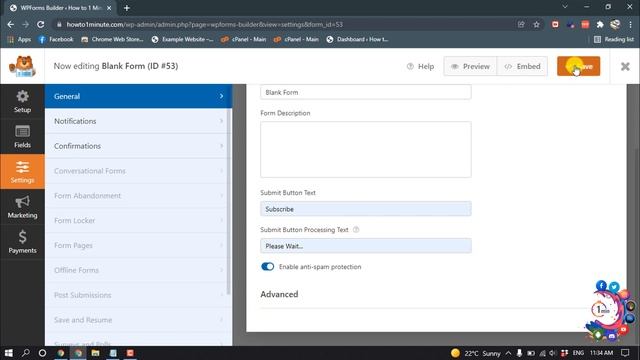Viewport: 640px width, 360px height.
Task: Open Windows taskbar search
Action: point(25,353)
